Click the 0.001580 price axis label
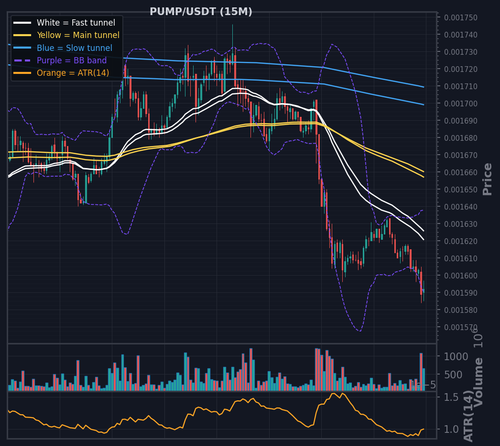Screen dimensions: 500x446 [x=461, y=310]
